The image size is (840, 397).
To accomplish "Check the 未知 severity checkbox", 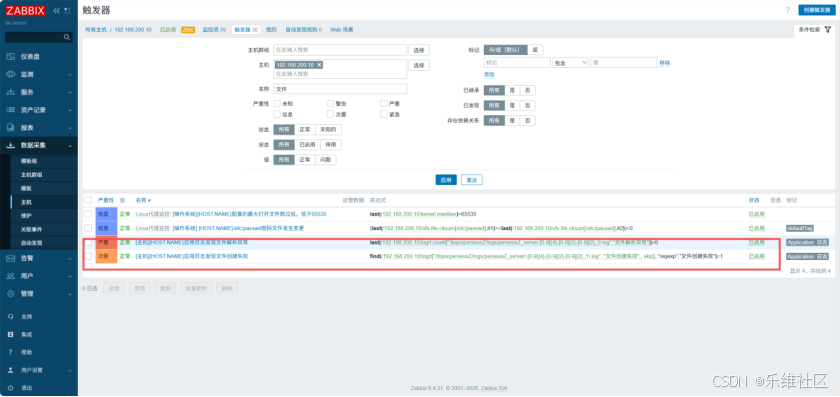I will point(277,103).
